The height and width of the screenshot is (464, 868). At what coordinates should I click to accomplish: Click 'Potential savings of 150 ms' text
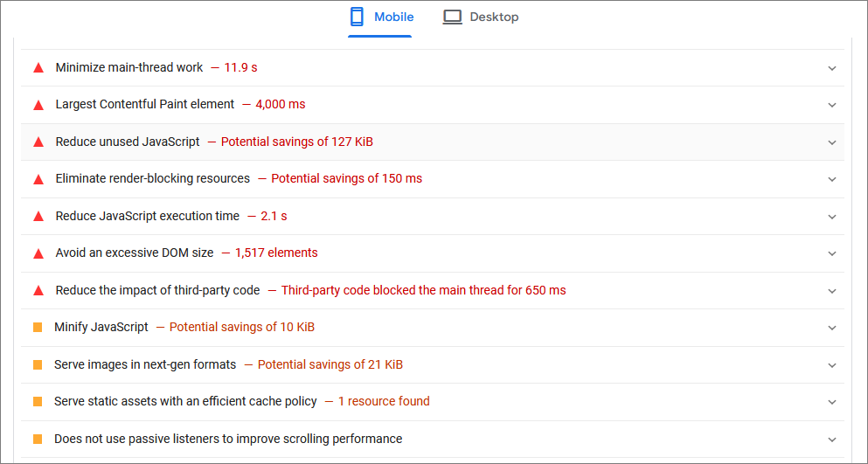[x=346, y=178]
